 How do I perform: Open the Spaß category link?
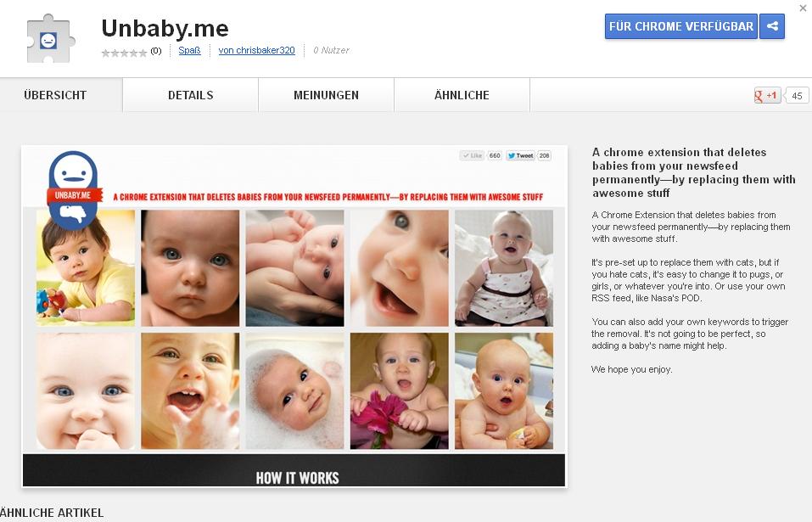click(x=189, y=50)
